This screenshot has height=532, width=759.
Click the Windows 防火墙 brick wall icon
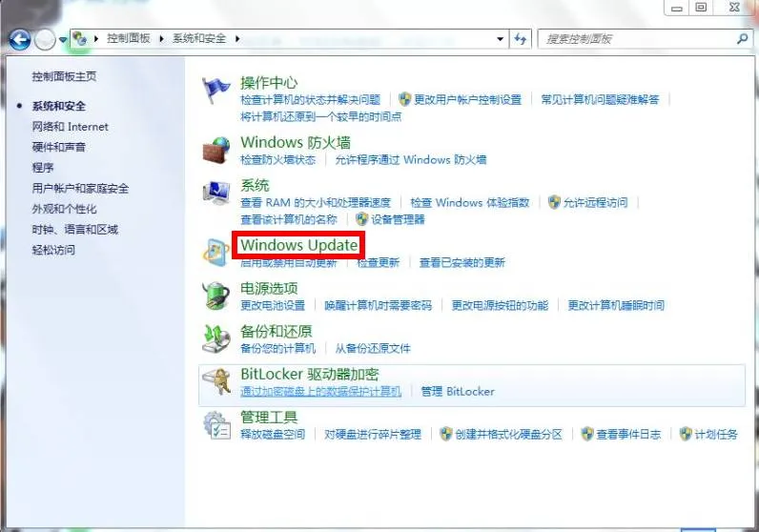(x=215, y=150)
